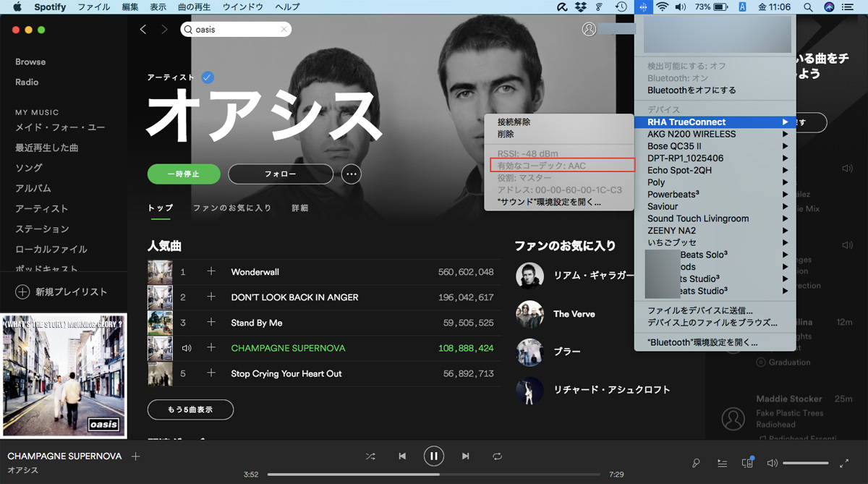Play the track titled Wonderwall
This screenshot has width=868, height=484.
[255, 272]
